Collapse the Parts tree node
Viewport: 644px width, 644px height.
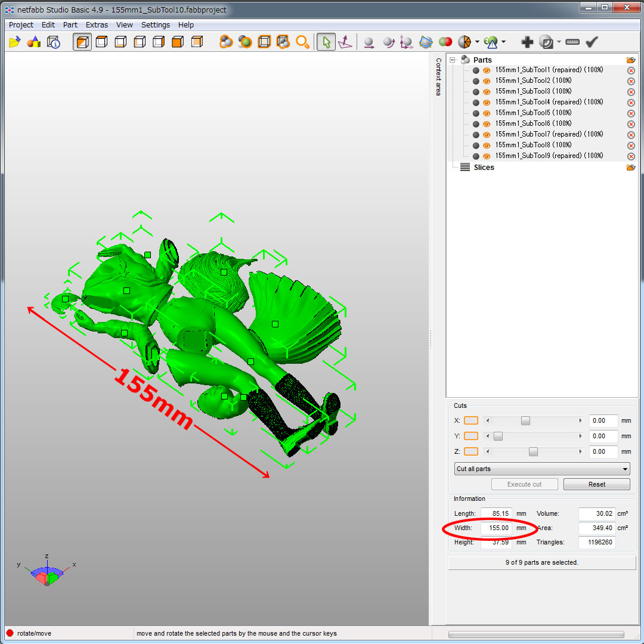coord(452,60)
